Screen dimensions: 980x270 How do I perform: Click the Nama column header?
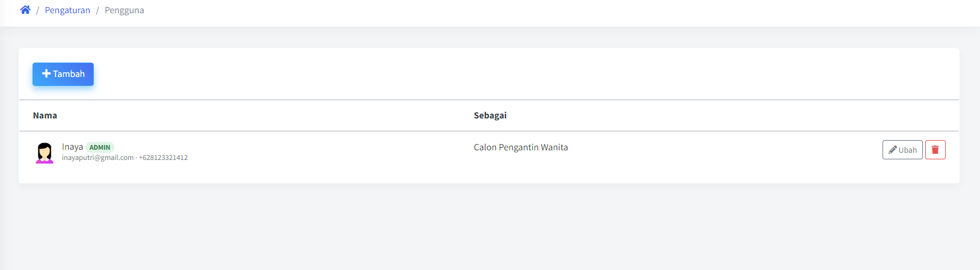pyautogui.click(x=45, y=115)
